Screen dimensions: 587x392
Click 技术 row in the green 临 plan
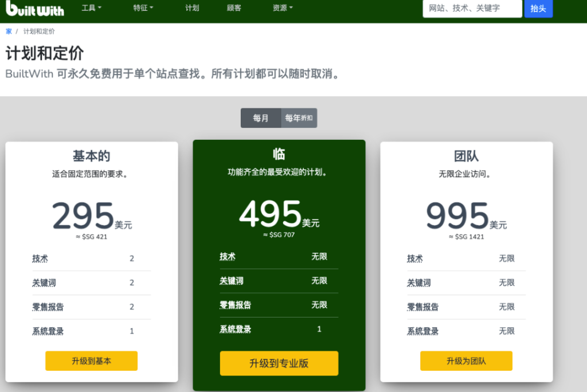point(279,257)
